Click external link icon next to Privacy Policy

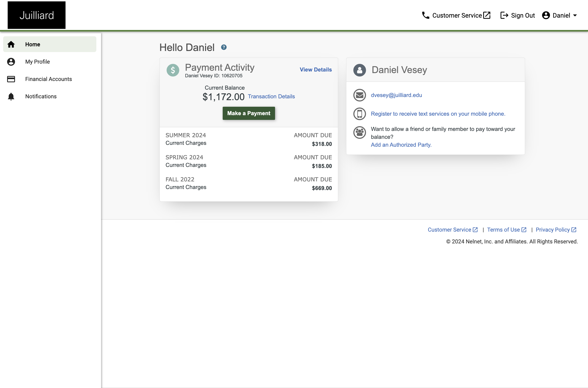tap(574, 230)
